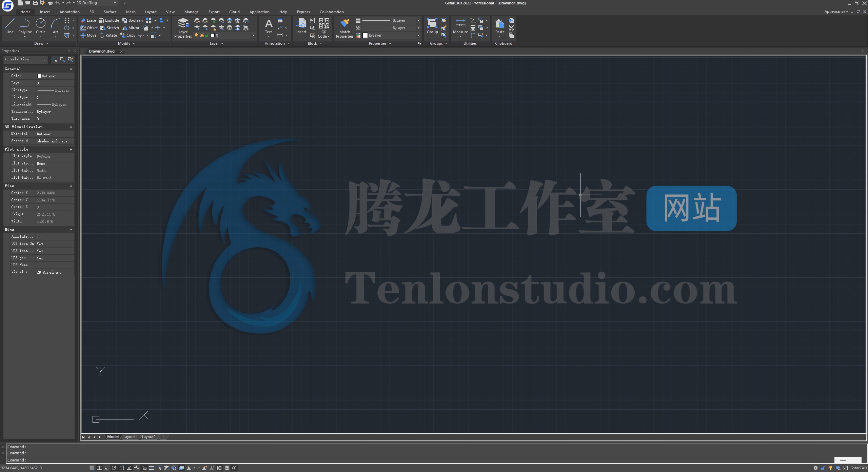Viewport: 868px width, 472px height.
Task: Open the Express ribbon tab
Action: [x=303, y=12]
